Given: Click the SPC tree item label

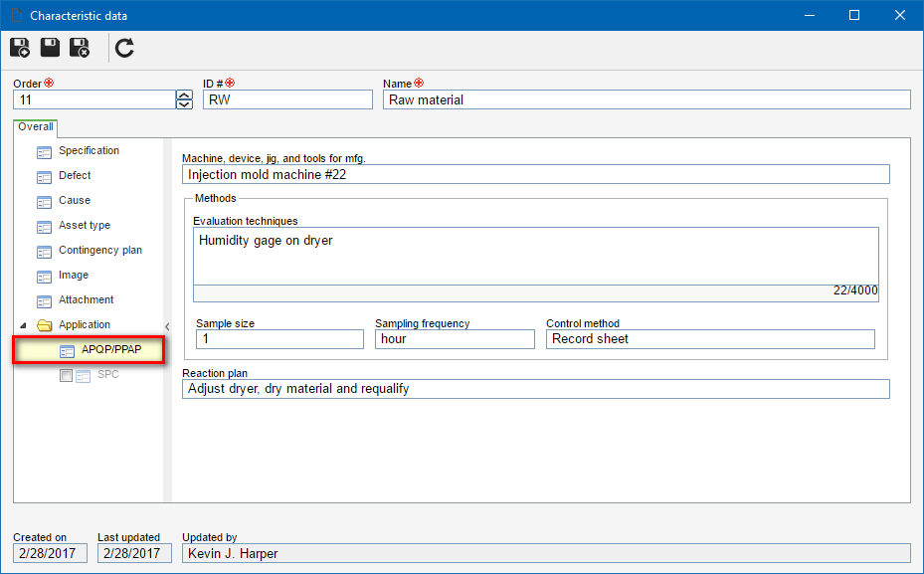Looking at the screenshot, I should point(108,374).
